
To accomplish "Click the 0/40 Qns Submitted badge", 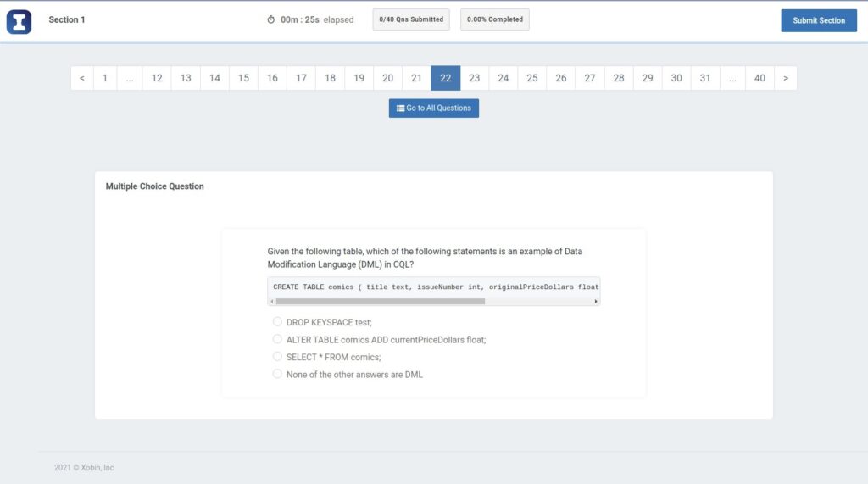I will [x=411, y=19].
